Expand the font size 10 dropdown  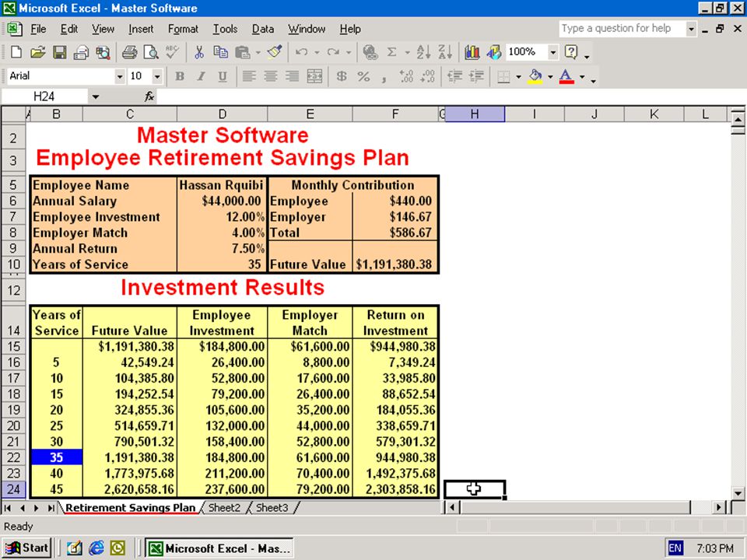coord(156,76)
